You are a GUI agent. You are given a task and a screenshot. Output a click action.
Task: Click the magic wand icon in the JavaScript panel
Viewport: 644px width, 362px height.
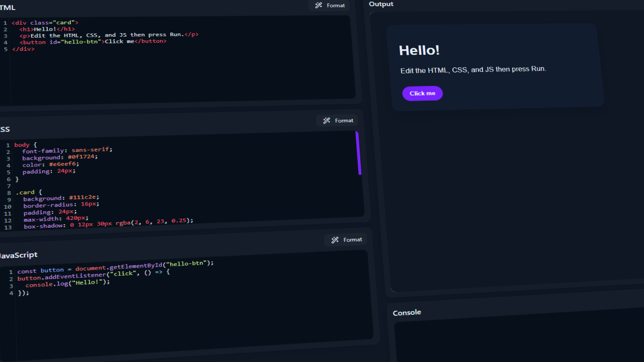[335, 240]
